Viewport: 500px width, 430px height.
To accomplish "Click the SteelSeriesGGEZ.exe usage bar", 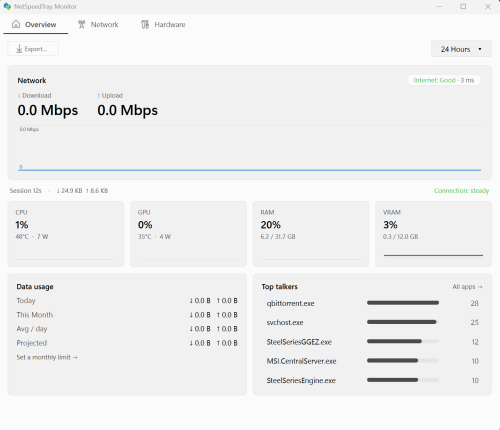I will pyautogui.click(x=403, y=341).
